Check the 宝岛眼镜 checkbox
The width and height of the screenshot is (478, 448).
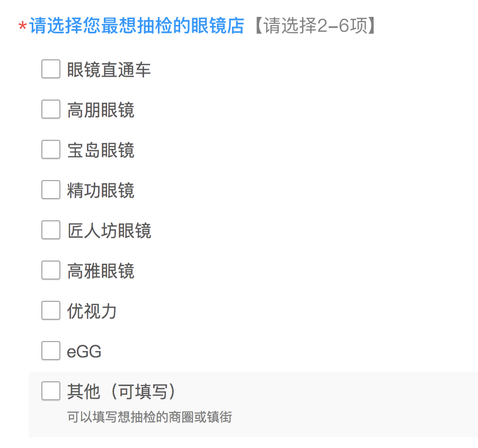pos(50,149)
